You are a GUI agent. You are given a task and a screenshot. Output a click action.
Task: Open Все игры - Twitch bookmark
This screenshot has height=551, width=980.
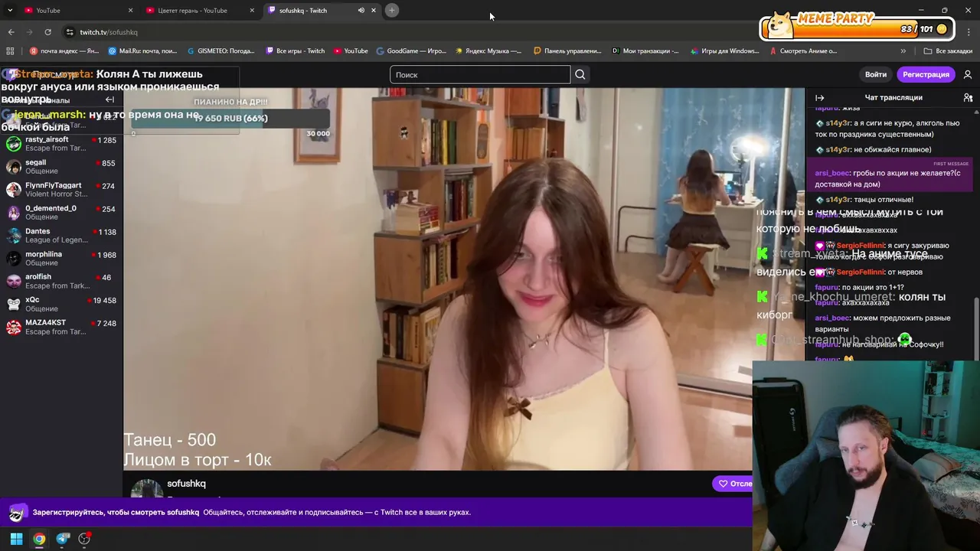pos(296,51)
